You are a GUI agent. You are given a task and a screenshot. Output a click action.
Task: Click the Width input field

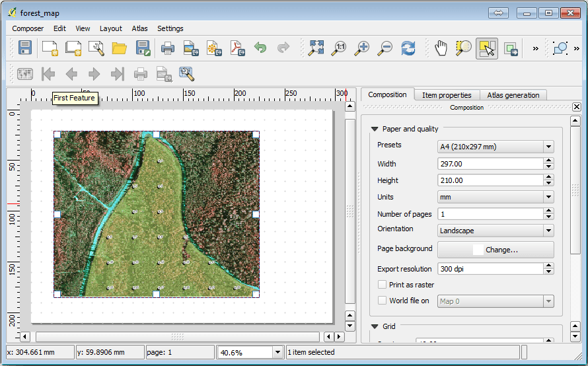point(490,164)
